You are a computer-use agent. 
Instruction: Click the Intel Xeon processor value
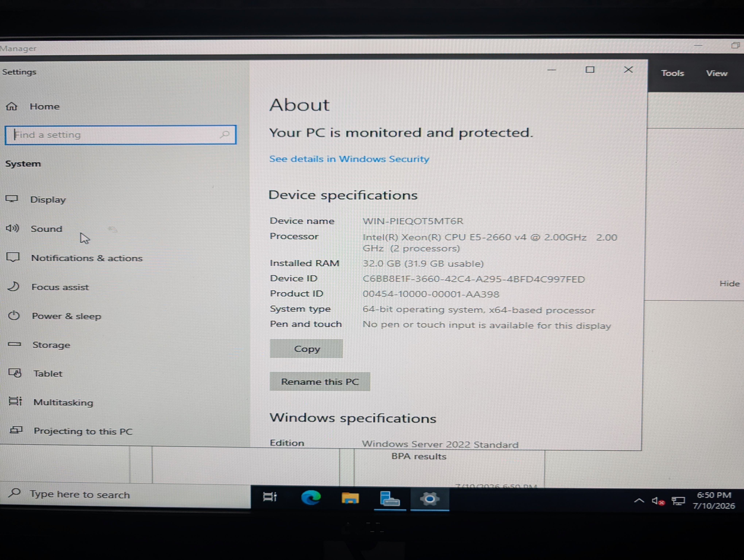click(x=490, y=243)
